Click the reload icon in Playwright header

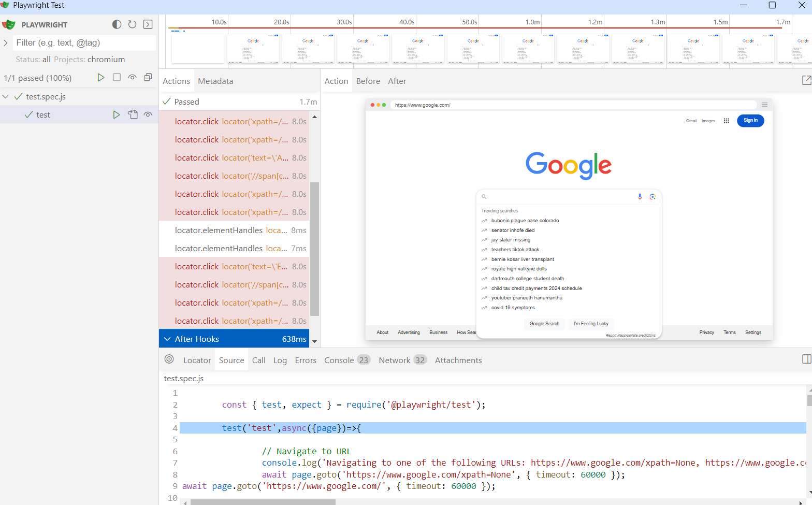(132, 24)
